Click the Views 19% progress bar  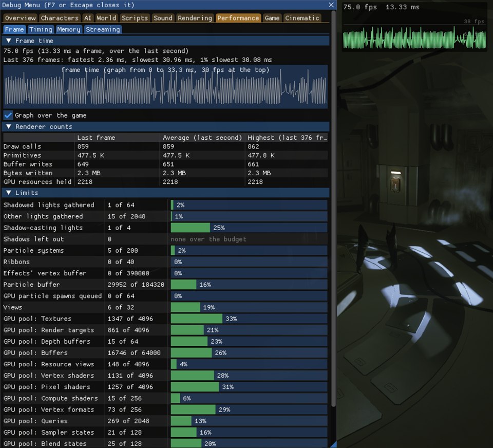click(x=249, y=307)
